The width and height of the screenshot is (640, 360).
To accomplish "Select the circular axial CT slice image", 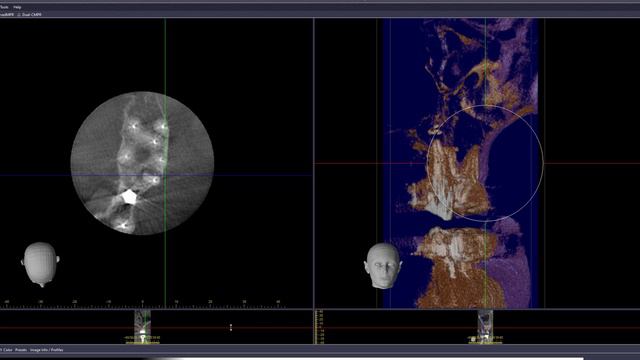I will (x=142, y=163).
